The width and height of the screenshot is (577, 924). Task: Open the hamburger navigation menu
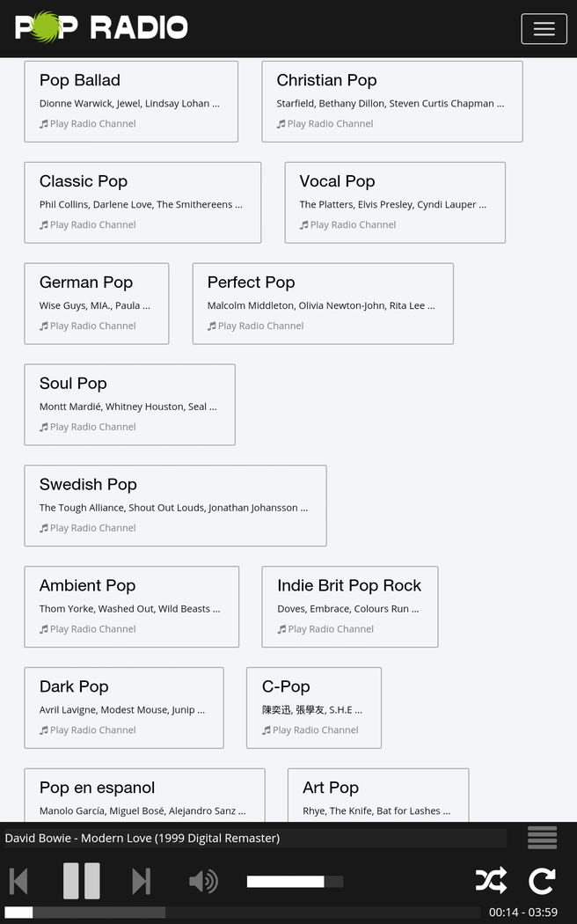[x=544, y=29]
